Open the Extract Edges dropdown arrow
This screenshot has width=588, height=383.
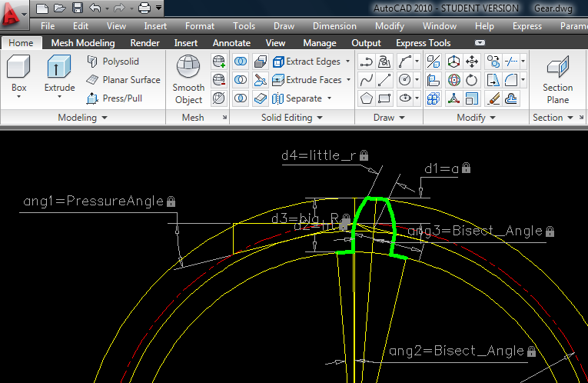pos(347,62)
